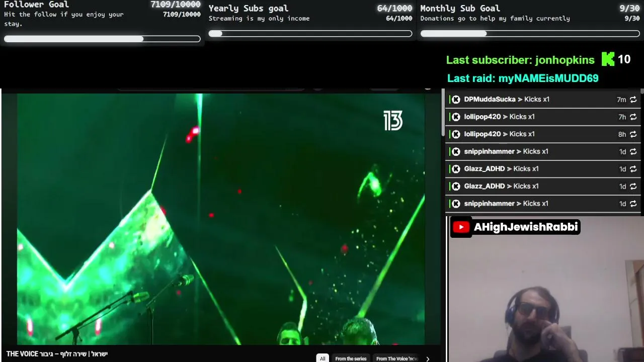Show more filter chips with the right chevron
This screenshot has height=362, width=644.
click(x=428, y=358)
